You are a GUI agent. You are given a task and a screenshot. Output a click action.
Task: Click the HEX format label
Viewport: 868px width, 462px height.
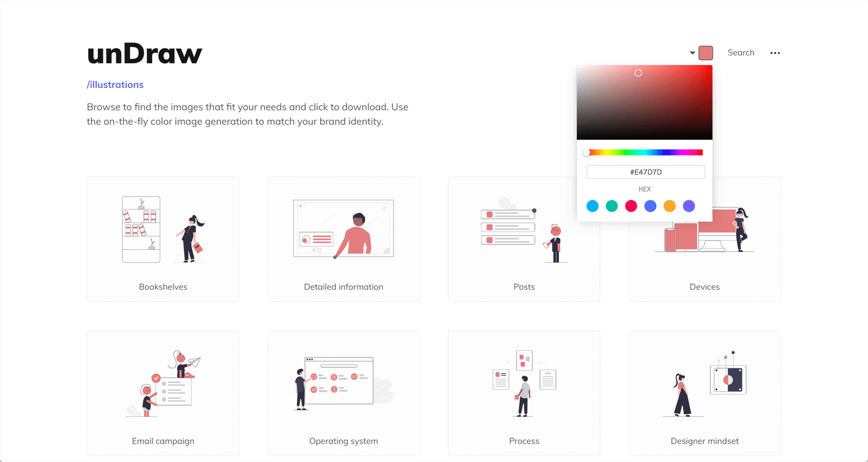point(645,189)
